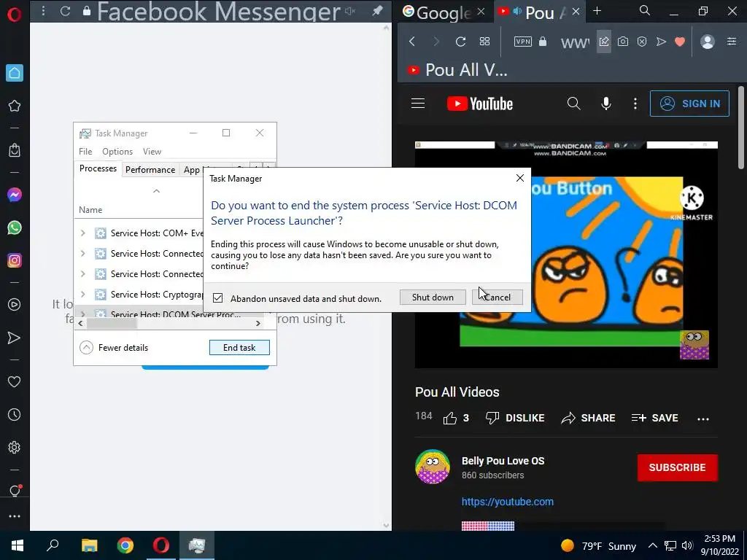Click the heart bookmark icon in address bar
747x560 pixels.
pyautogui.click(x=680, y=42)
